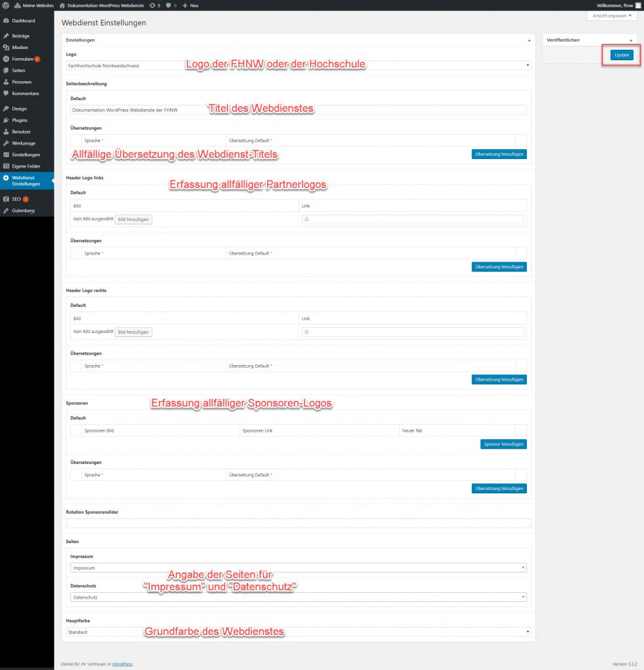The width and height of the screenshot is (644, 670).
Task: Open Medien library in sidebar
Action: tap(20, 47)
